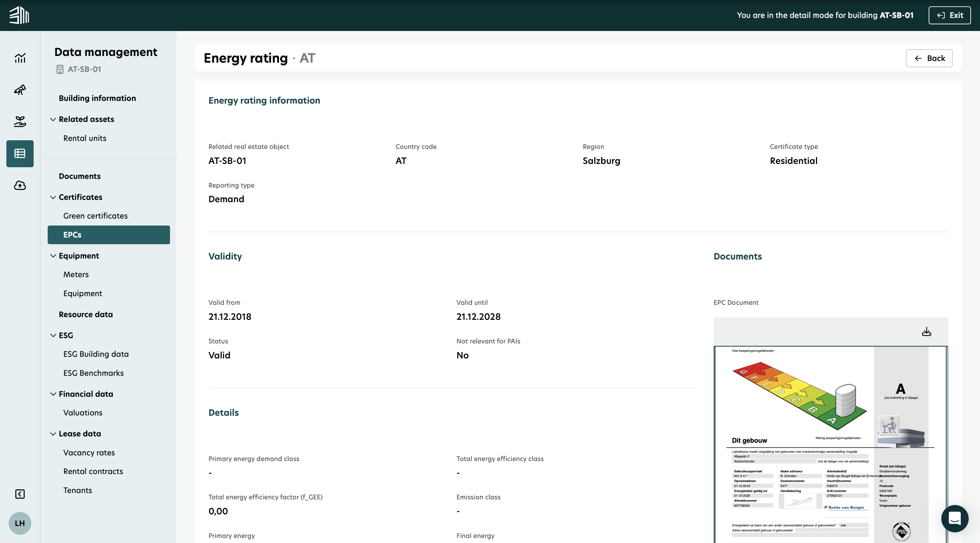Image resolution: width=980 pixels, height=543 pixels.
Task: Open the cloud upload icon
Action: (x=20, y=186)
